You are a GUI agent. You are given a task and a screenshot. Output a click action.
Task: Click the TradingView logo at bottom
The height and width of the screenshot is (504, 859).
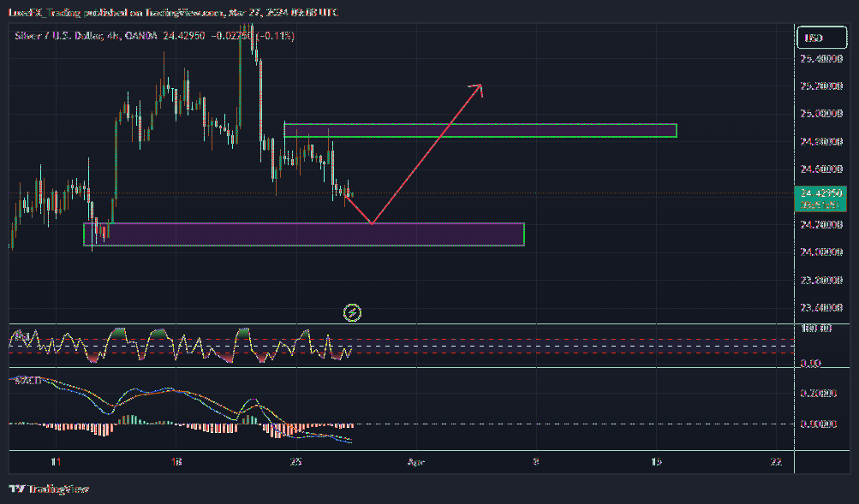click(50, 489)
